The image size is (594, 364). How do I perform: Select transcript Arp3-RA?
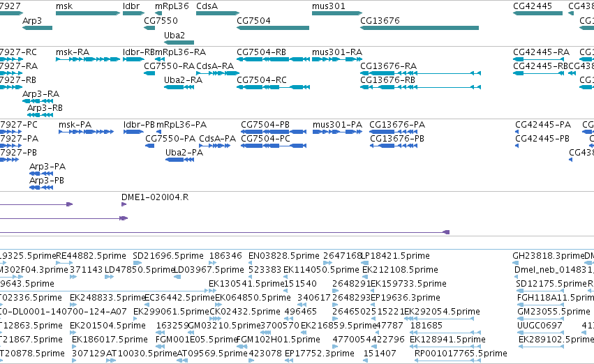38,101
